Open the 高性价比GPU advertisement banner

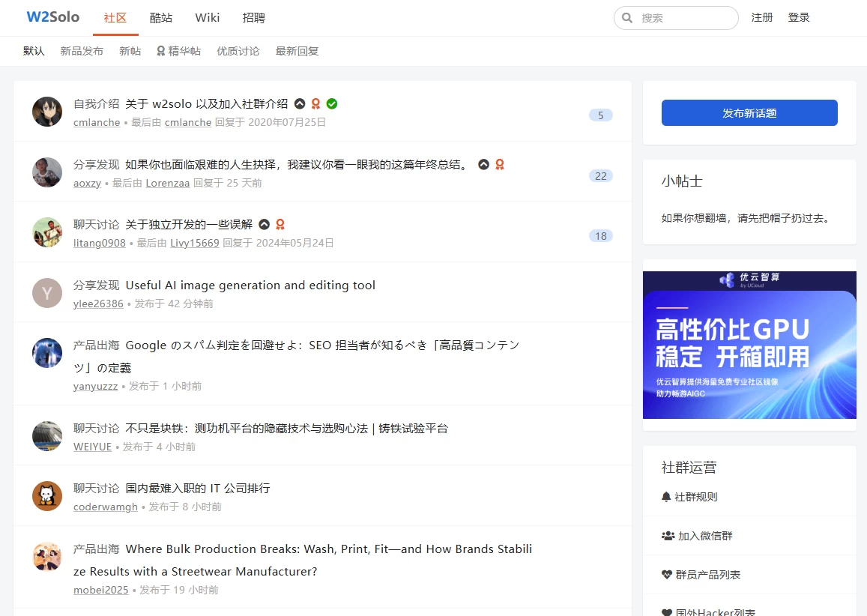pos(749,345)
